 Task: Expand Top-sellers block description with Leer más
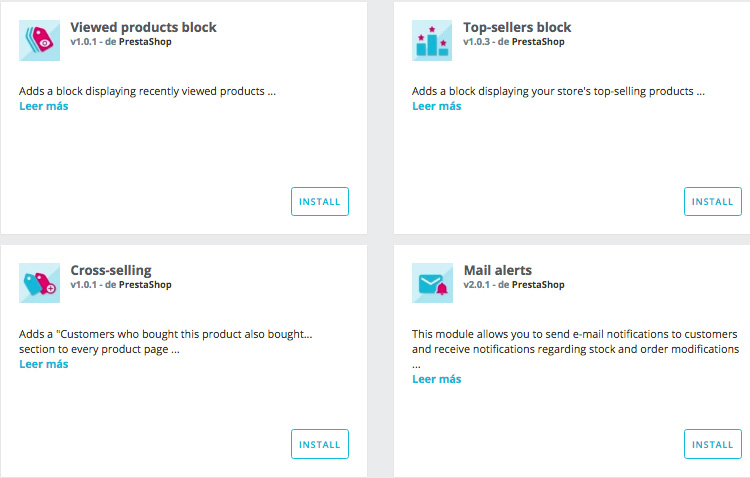pyautogui.click(x=437, y=106)
